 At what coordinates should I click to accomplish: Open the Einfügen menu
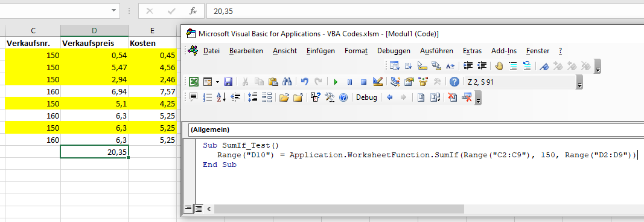pyautogui.click(x=320, y=51)
